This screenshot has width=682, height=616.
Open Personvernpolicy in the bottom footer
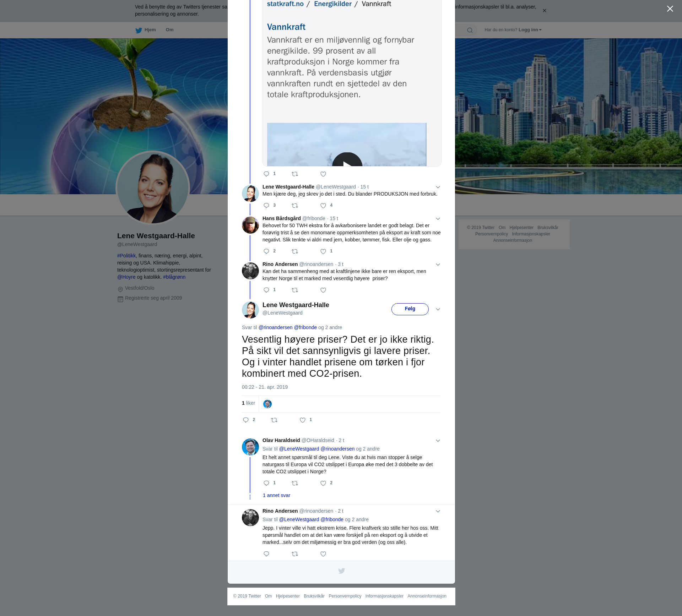345,596
